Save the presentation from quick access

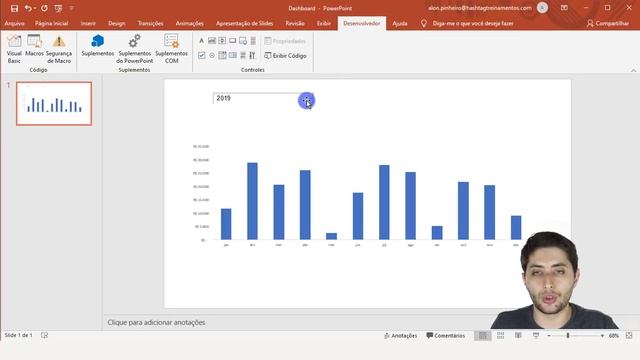[14, 8]
